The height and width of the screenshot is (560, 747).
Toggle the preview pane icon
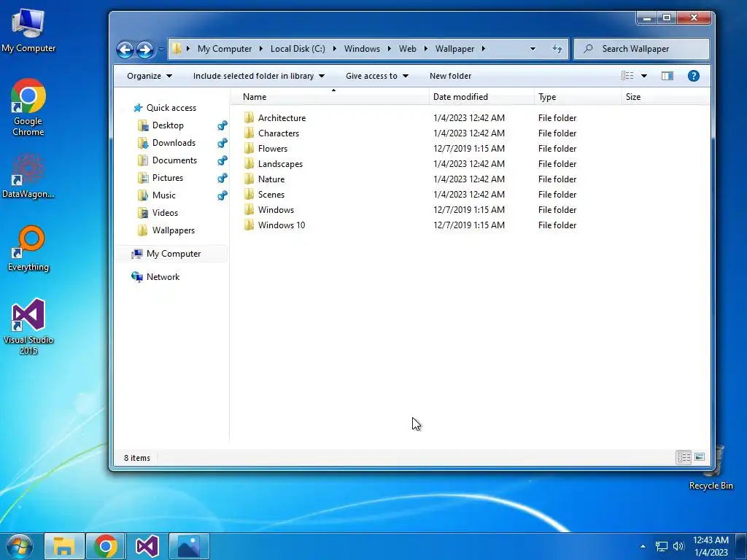point(667,76)
